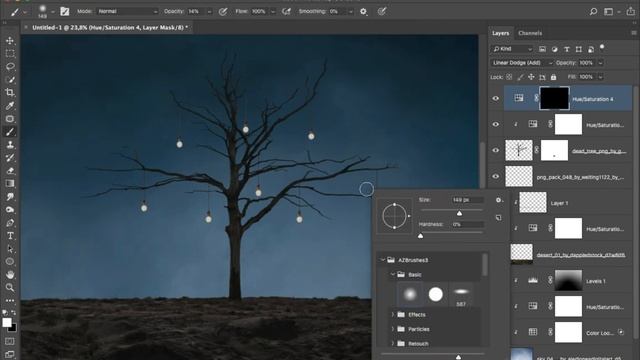Collapse the A2Brushes3 brush folder
Viewport: 640px width, 360px height.
(382, 260)
